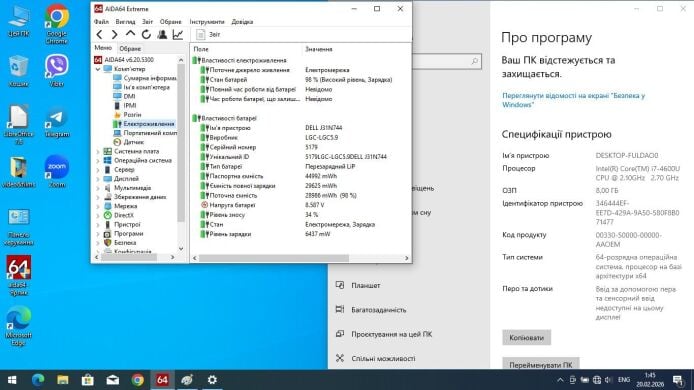Image resolution: width=694 pixels, height=390 pixels.
Task: Open File Explorer from the taskbar
Action: pos(63,380)
